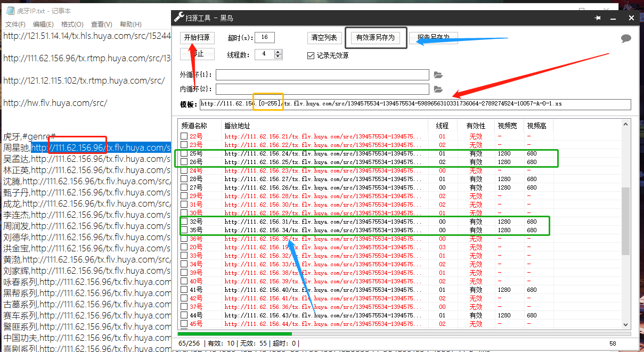Check the box for channel 28号
This screenshot has width=644, height=352.
(x=184, y=179)
